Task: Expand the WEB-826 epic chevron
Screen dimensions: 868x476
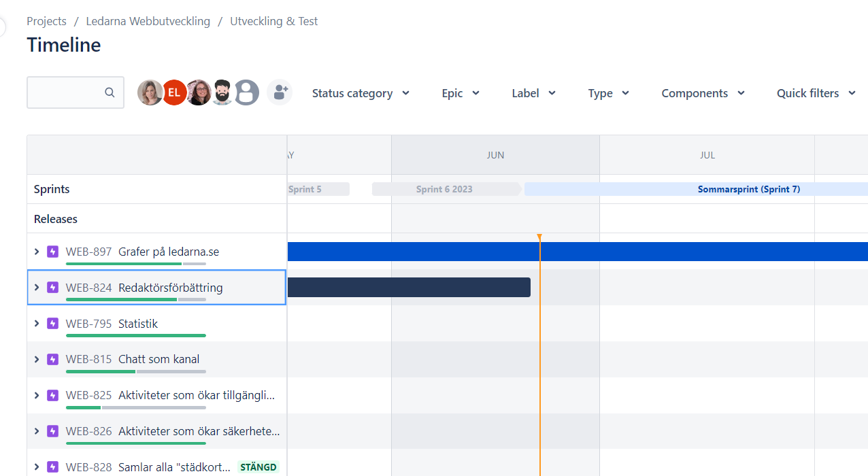Action: [x=37, y=431]
